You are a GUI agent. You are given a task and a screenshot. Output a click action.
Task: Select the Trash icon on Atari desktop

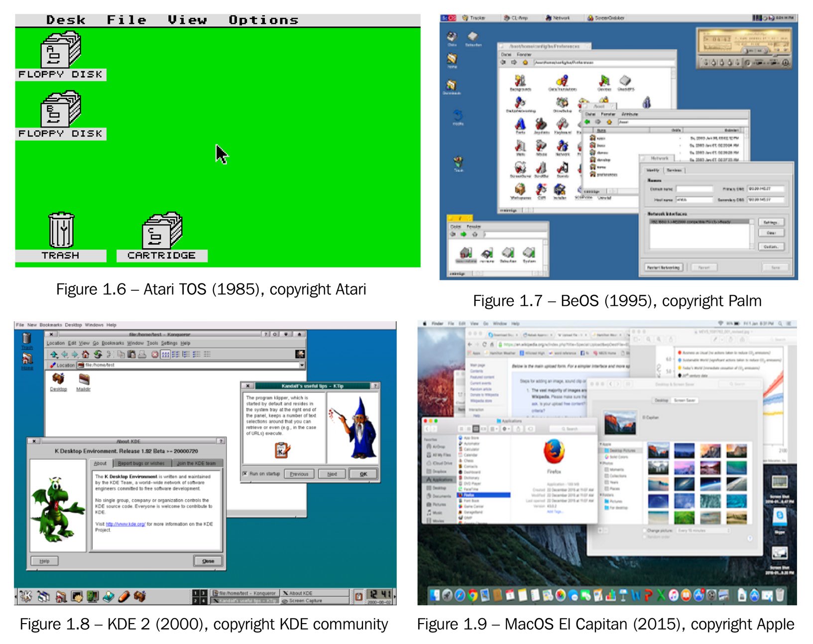61,237
